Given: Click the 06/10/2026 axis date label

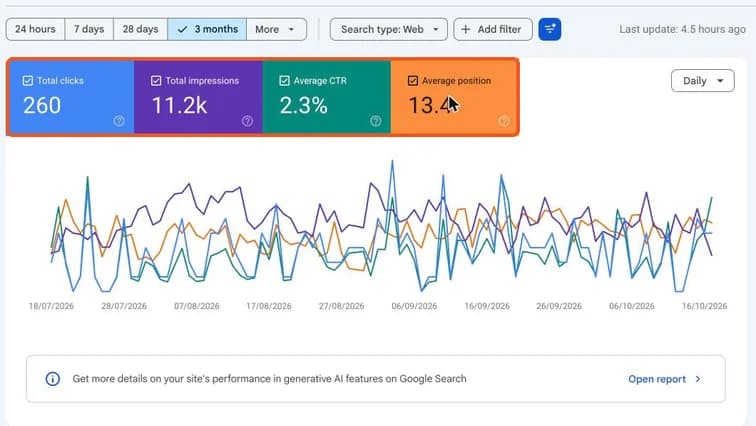Looking at the screenshot, I should click(632, 306).
